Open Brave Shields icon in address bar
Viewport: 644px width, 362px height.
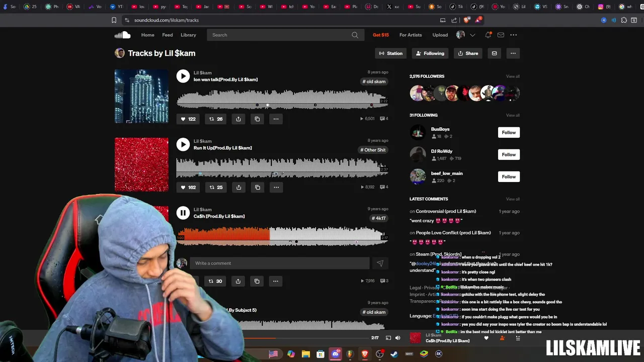(x=467, y=20)
